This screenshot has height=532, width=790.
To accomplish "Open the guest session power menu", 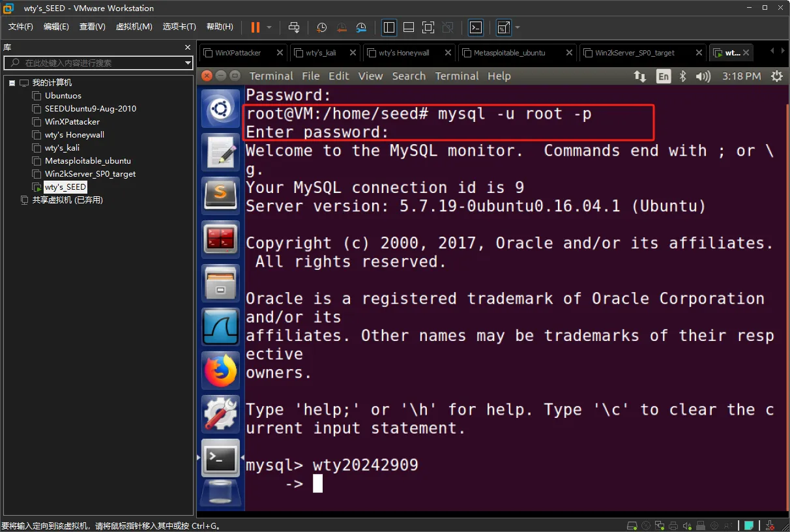I will 776,76.
